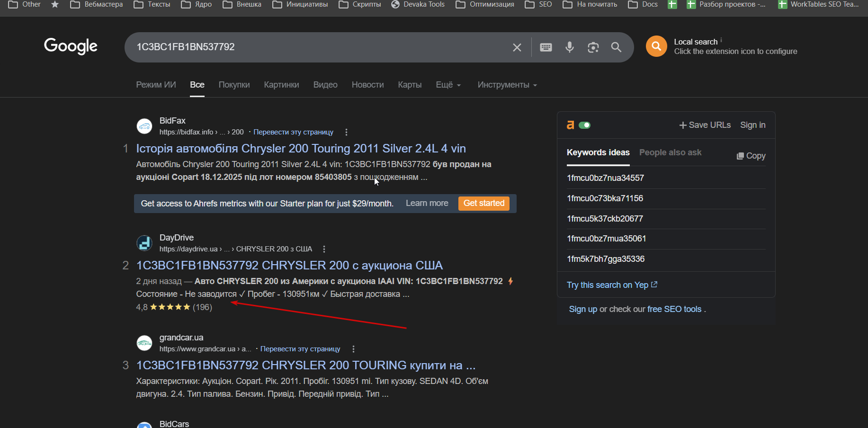Open the Инициативы bookmarks folder

point(300,4)
